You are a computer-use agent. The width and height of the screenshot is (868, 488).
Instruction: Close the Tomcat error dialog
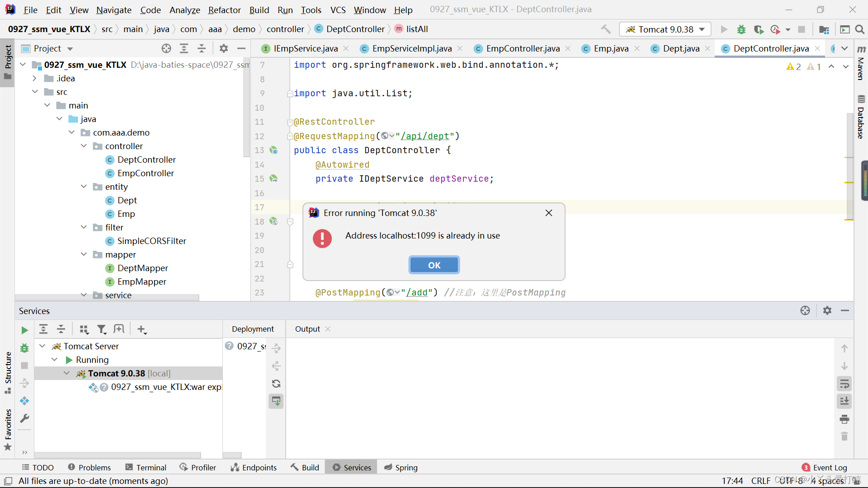[x=549, y=213]
